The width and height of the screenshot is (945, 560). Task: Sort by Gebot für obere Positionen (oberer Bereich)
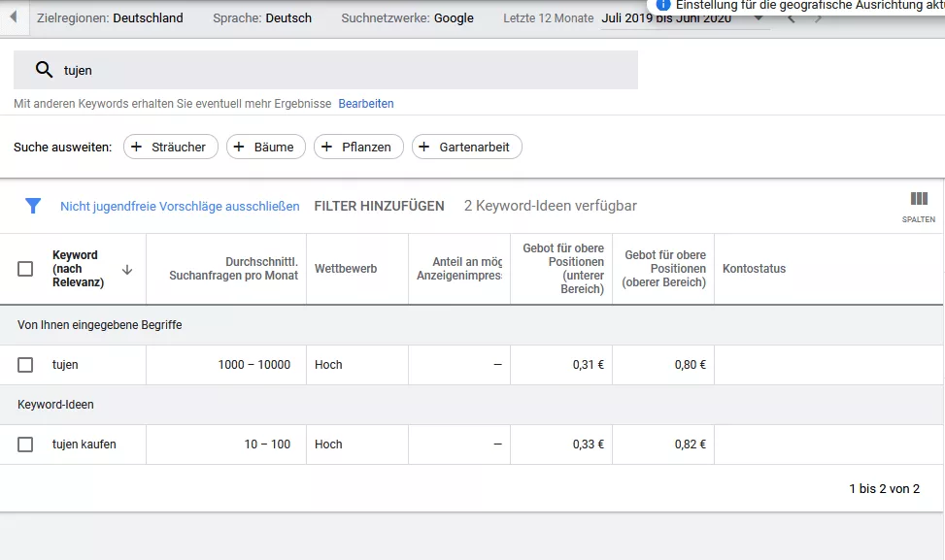(663, 269)
